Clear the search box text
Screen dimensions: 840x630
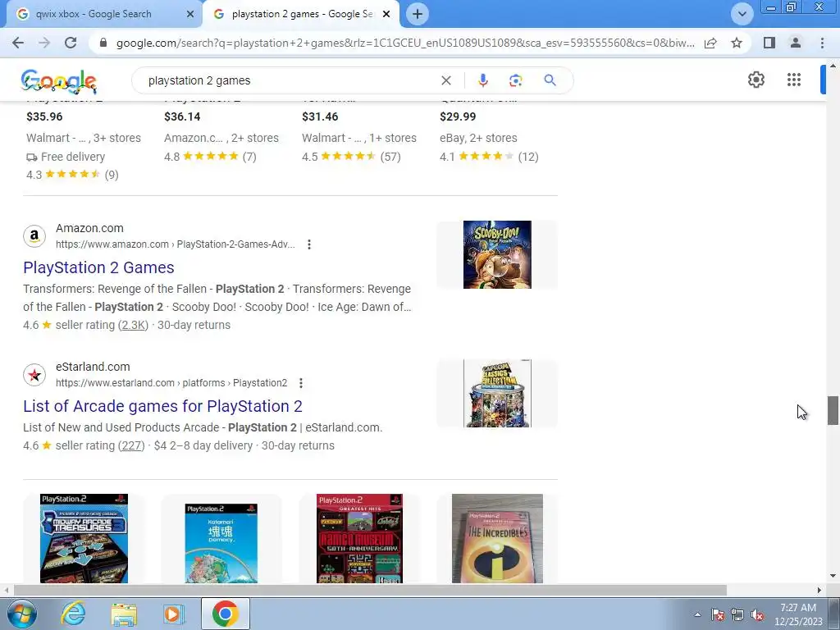(445, 80)
